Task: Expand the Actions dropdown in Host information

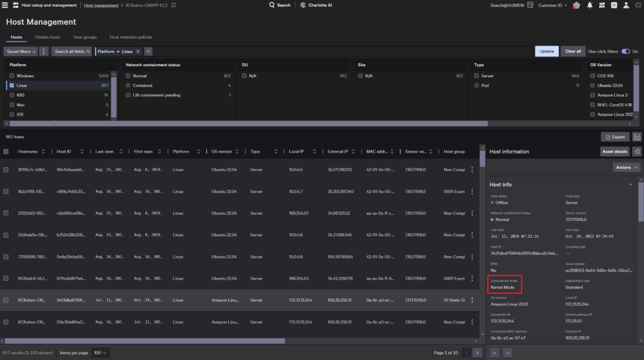Action: (x=626, y=167)
